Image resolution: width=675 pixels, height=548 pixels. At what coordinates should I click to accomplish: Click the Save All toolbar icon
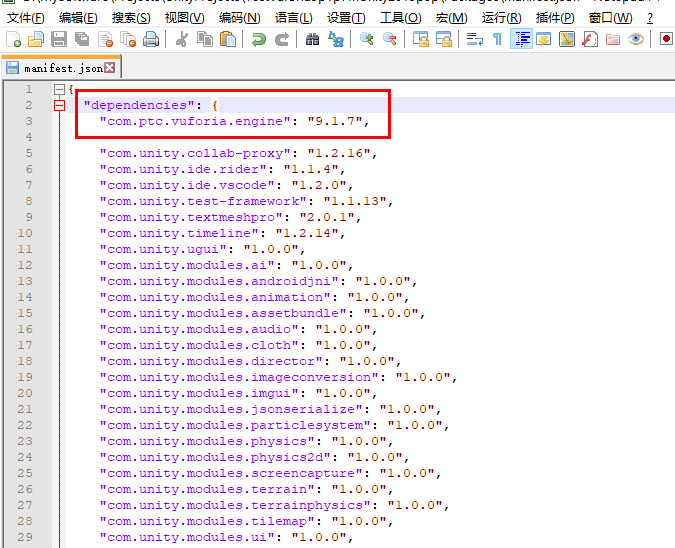pyautogui.click(x=82, y=40)
